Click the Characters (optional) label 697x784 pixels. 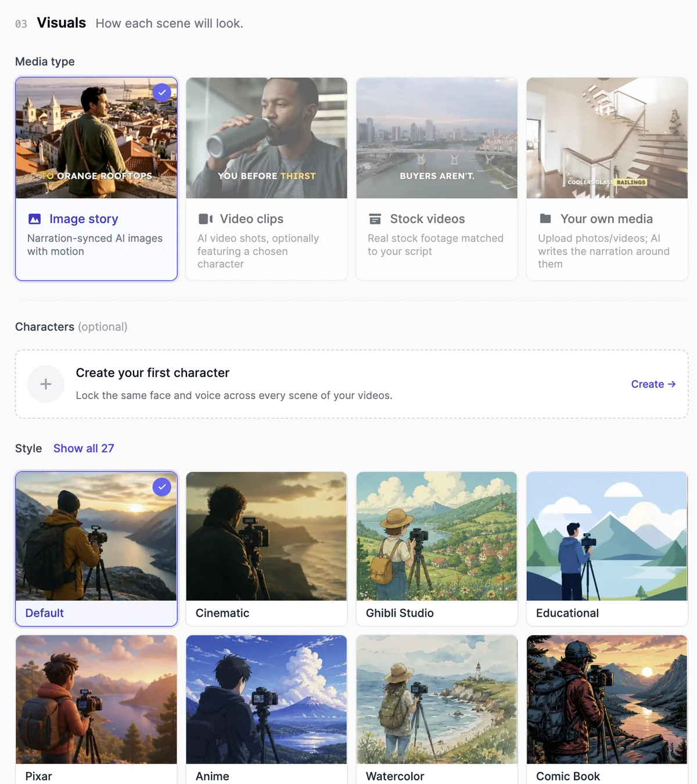71,327
